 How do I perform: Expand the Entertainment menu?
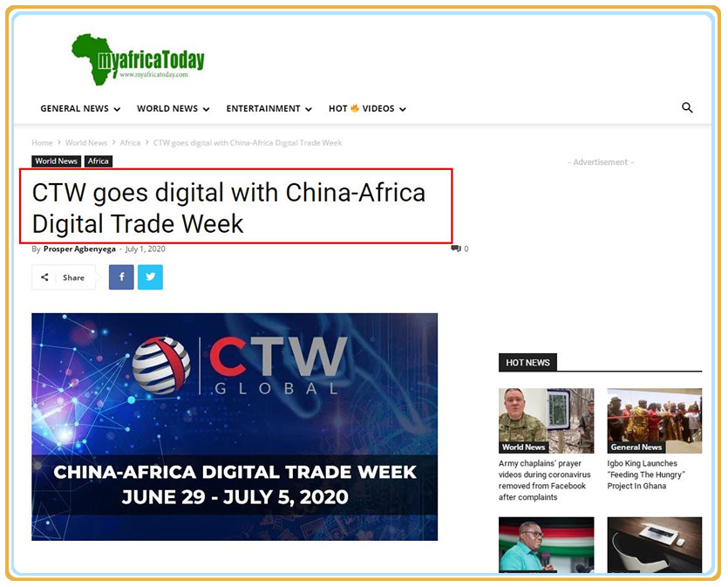click(x=269, y=109)
